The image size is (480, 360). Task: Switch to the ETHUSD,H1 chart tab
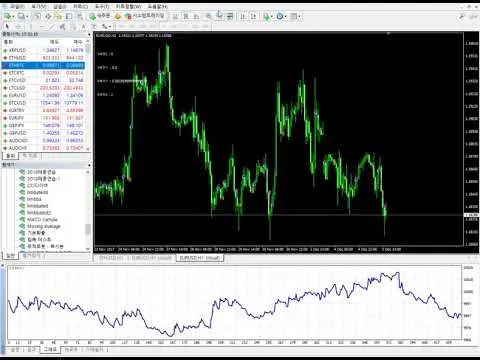pyautogui.click(x=111, y=258)
